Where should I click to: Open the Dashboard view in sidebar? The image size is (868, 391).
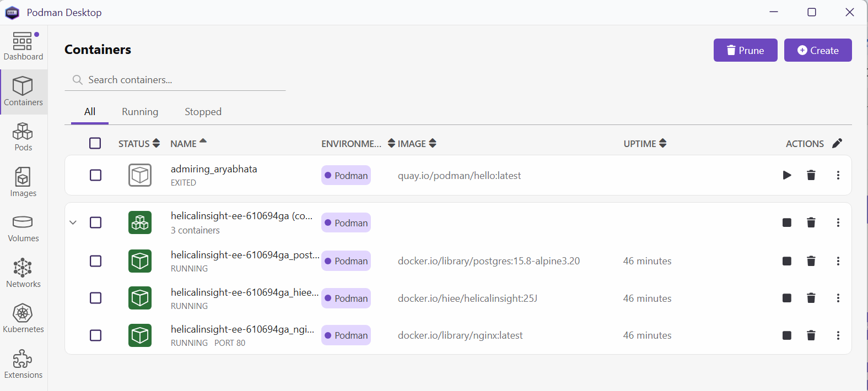pyautogui.click(x=23, y=46)
